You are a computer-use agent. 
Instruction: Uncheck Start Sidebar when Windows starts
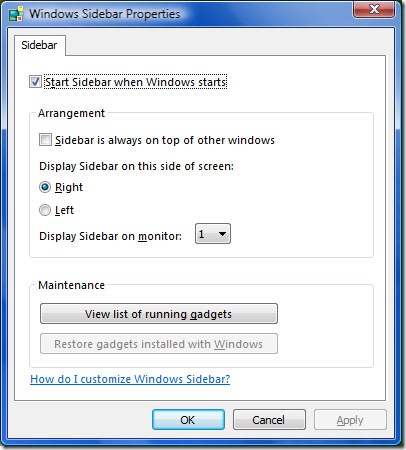pyautogui.click(x=35, y=82)
